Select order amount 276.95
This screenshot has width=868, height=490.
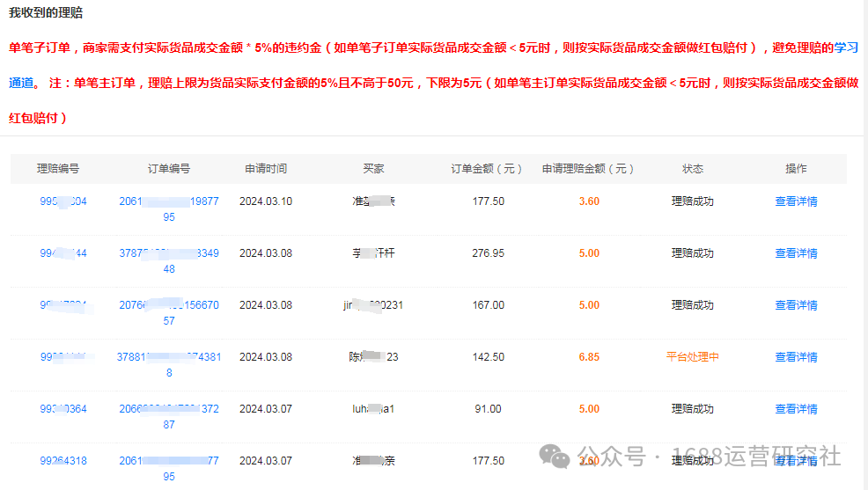pos(489,253)
